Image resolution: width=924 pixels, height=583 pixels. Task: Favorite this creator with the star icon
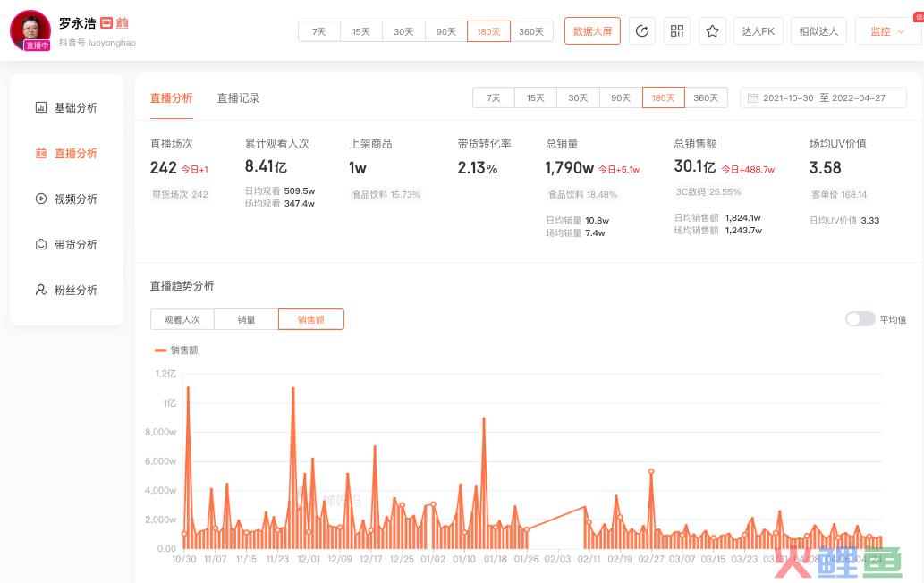712,31
